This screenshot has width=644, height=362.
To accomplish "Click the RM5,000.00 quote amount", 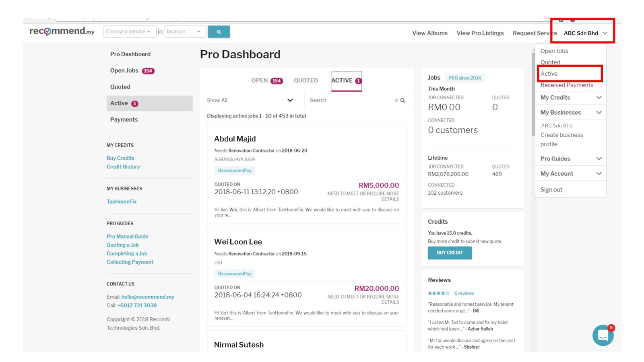I will tap(379, 185).
